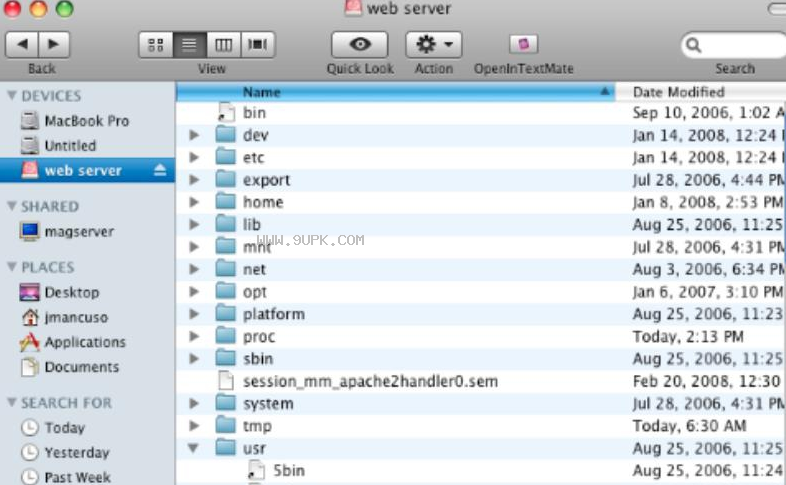Expand the etc folder
This screenshot has width=786, height=485.
click(x=194, y=157)
